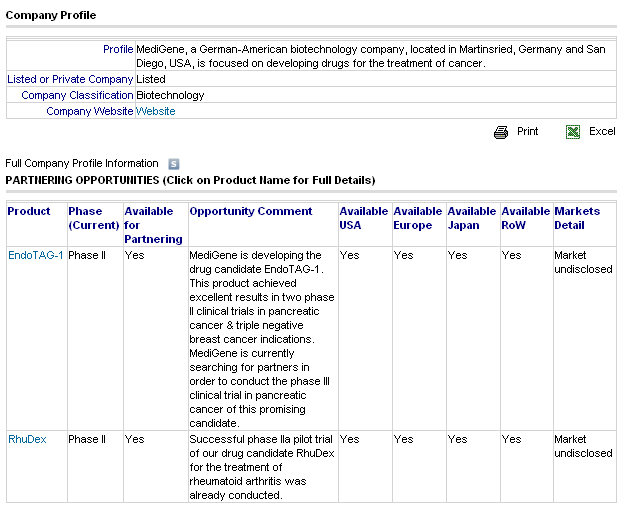This screenshot has width=622, height=506.
Task: Click the Phase (Current) column header
Action: [x=94, y=218]
